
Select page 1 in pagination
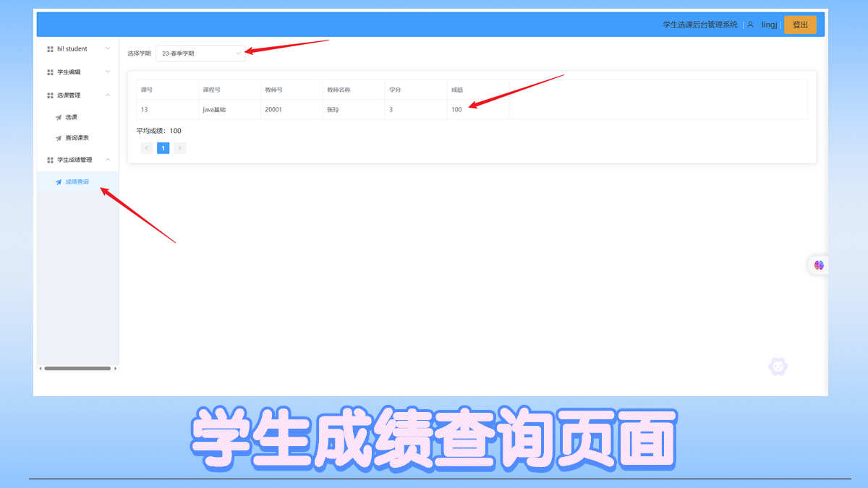[x=163, y=148]
